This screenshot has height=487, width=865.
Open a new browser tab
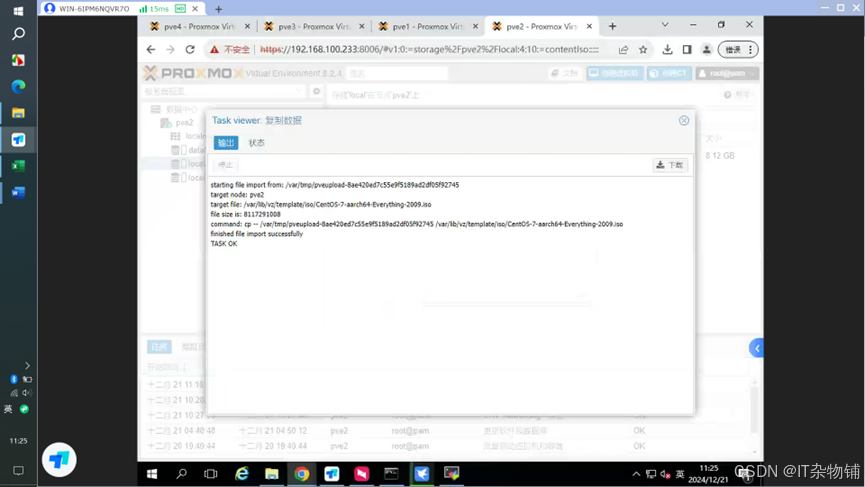612,26
